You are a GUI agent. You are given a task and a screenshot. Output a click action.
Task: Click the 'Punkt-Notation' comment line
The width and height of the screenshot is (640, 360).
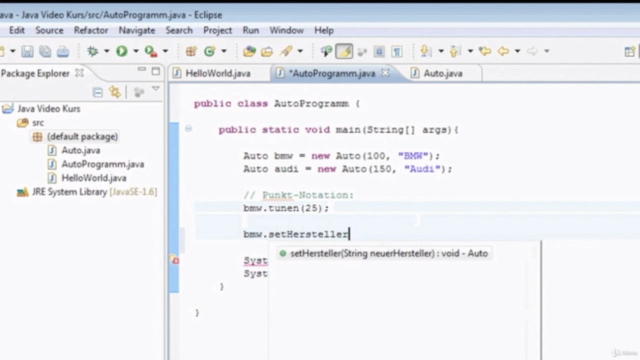pyautogui.click(x=298, y=195)
